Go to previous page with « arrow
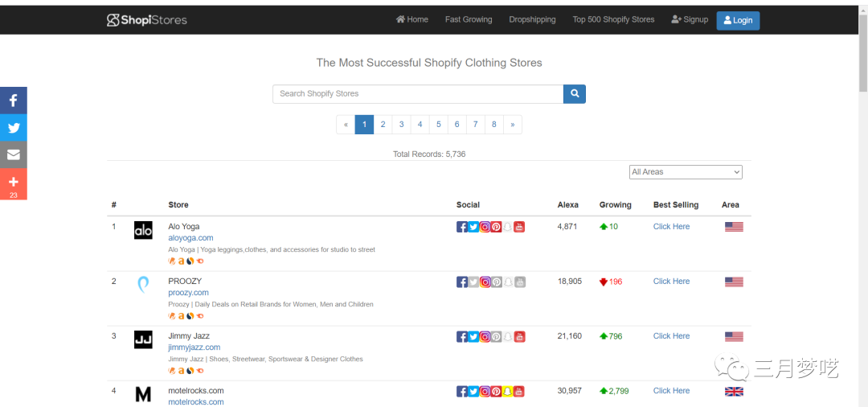Viewport: 868px width, 407px height. [x=346, y=125]
